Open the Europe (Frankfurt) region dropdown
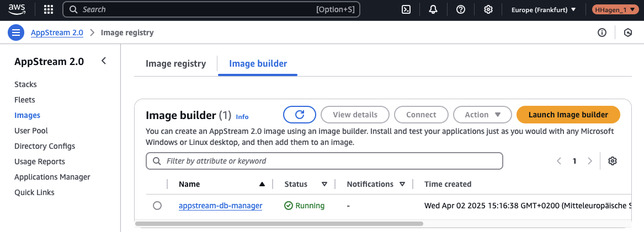The height and width of the screenshot is (232, 644). point(544,9)
